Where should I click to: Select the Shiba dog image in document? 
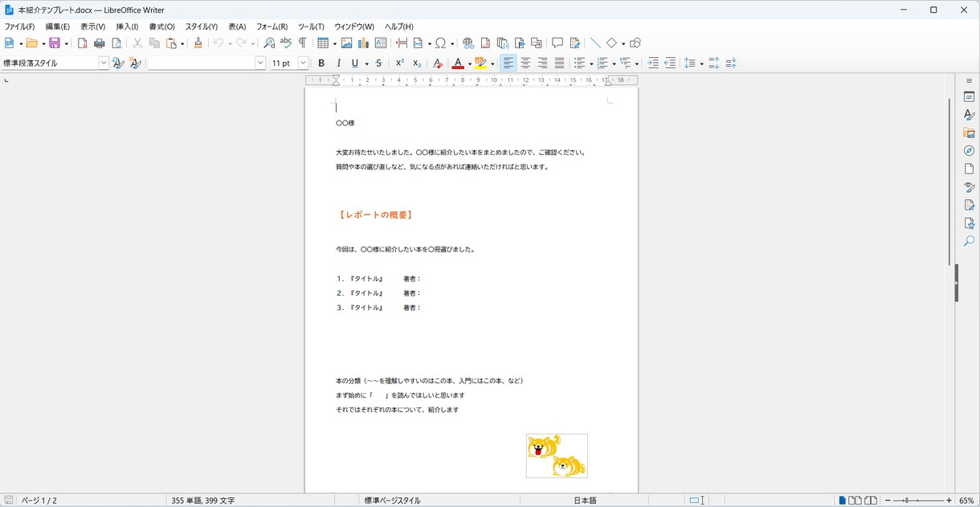click(557, 456)
